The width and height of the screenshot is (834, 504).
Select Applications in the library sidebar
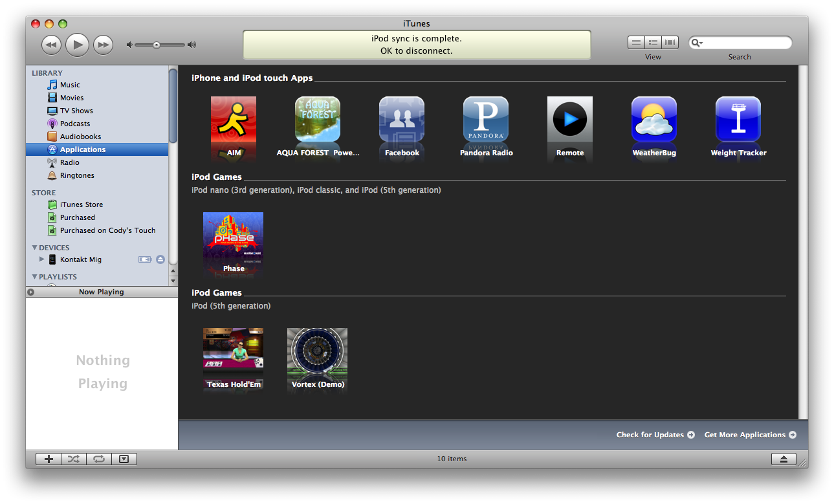pyautogui.click(x=97, y=149)
